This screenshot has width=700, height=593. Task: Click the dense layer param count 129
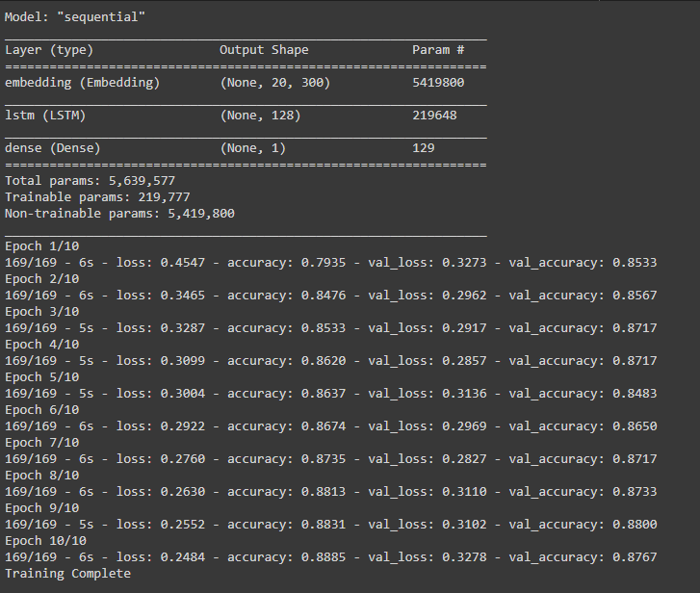[x=423, y=148]
